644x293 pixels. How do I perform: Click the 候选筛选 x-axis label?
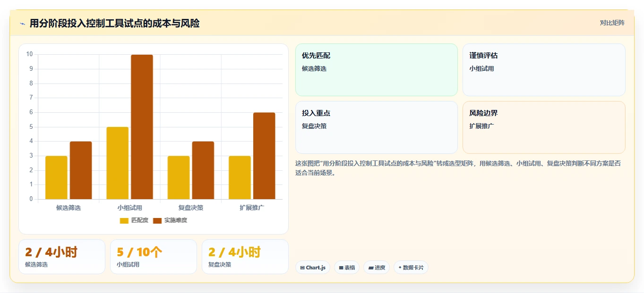[69, 208]
